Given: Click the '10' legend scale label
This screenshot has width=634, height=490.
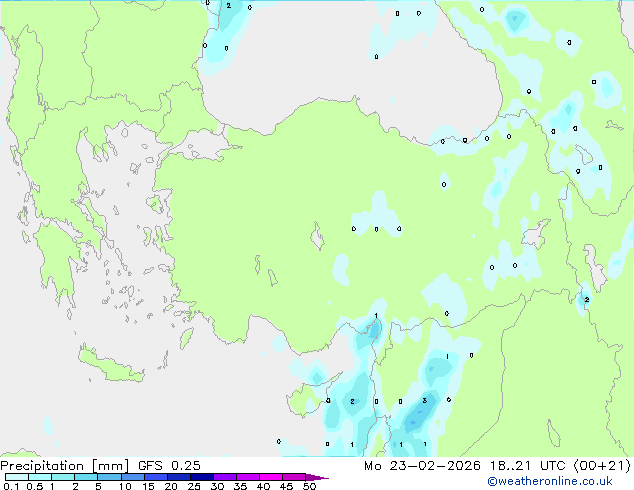Looking at the screenshot, I should pyautogui.click(x=125, y=486).
